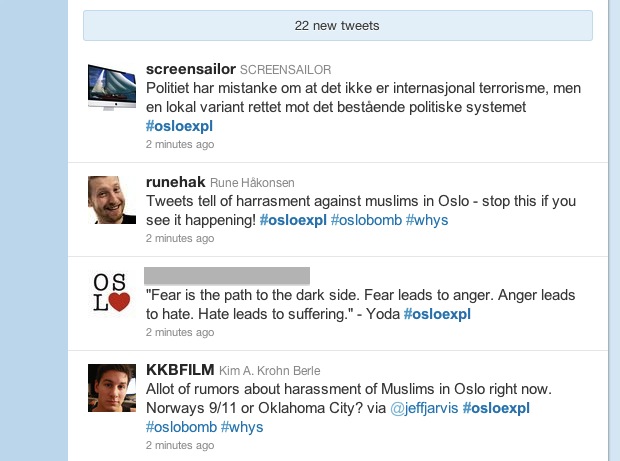Click the OSLO heart logo avatar
The height and width of the screenshot is (461, 620).
tap(112, 293)
